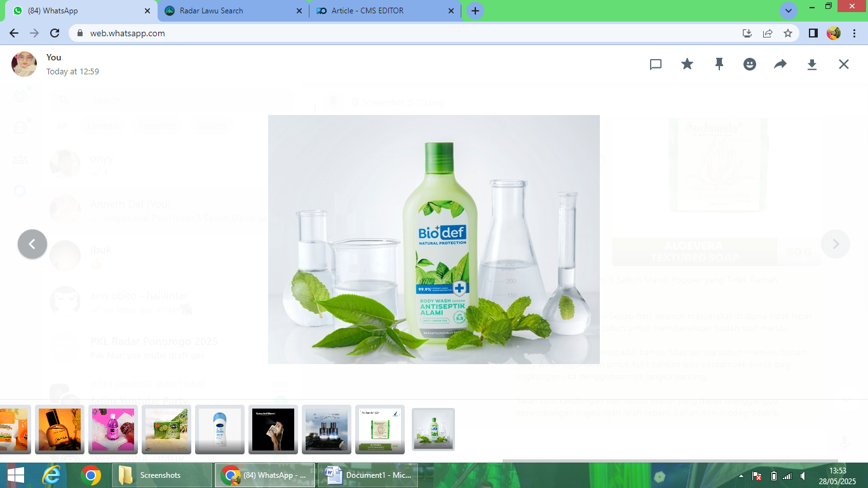868x488 pixels.
Task: Select the aloe vera soap box thumbnail
Action: [x=380, y=430]
